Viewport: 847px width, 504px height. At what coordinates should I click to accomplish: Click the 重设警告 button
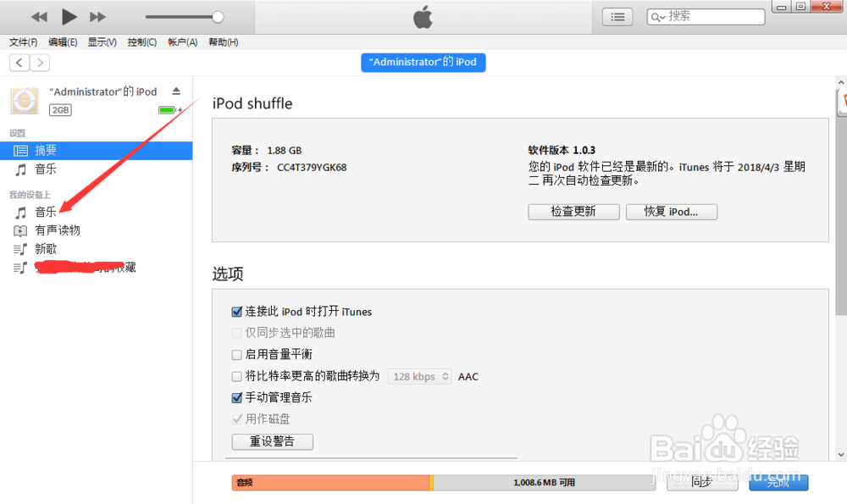[272, 442]
